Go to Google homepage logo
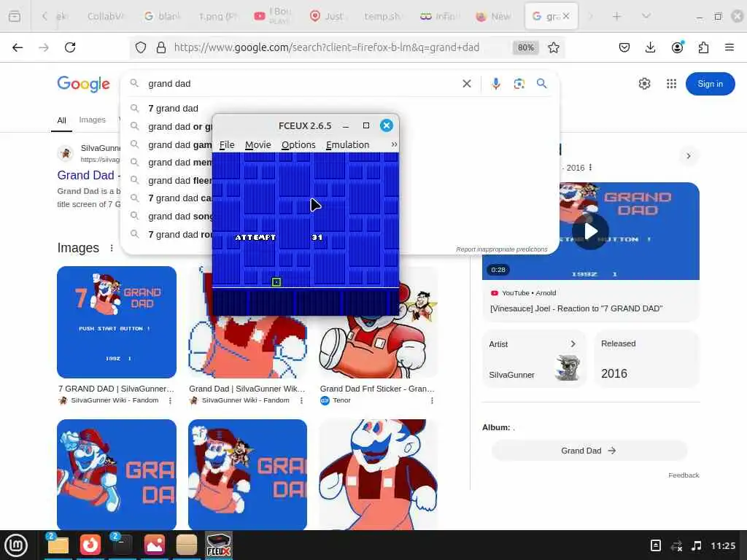Screen dimensions: 747x560 tap(83, 84)
